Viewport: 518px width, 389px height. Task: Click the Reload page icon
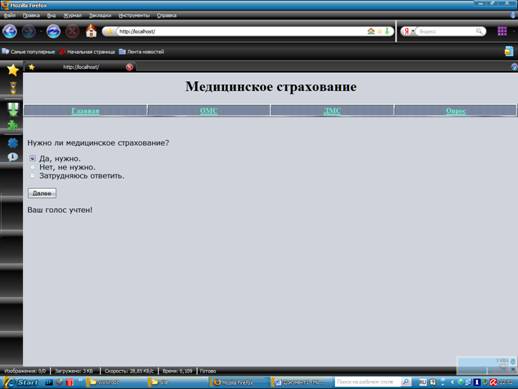pos(54,32)
